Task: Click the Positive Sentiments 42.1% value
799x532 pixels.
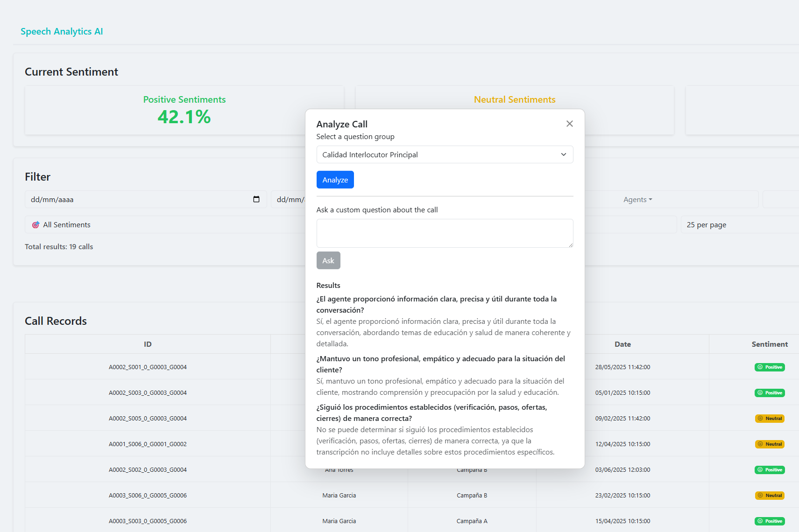Action: point(184,117)
